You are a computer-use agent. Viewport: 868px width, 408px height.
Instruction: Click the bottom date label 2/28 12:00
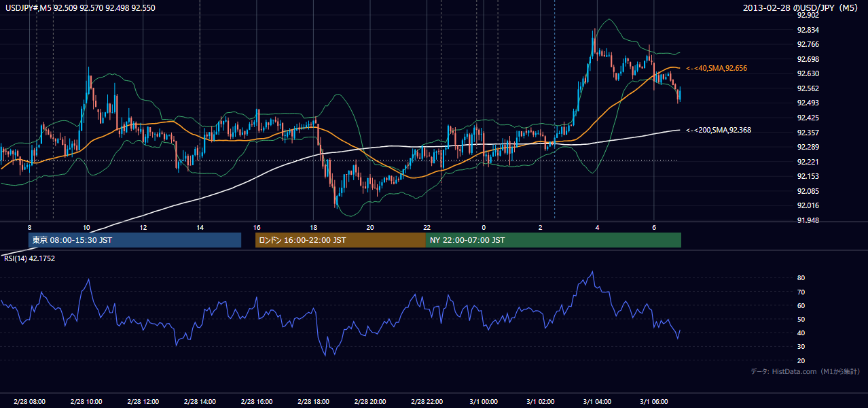(x=143, y=401)
